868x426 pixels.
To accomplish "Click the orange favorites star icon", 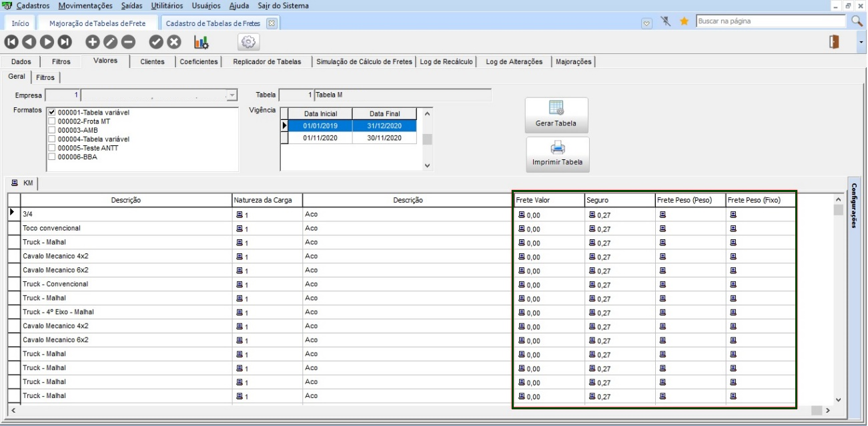I will pyautogui.click(x=684, y=21).
